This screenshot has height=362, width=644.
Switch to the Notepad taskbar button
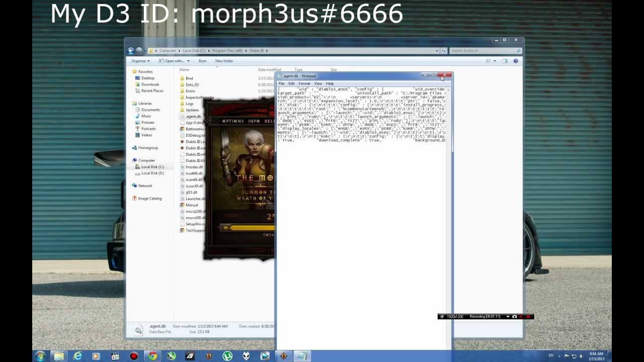(302, 356)
